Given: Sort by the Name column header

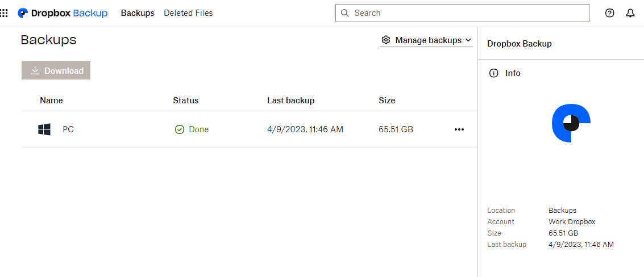Looking at the screenshot, I should click(51, 100).
